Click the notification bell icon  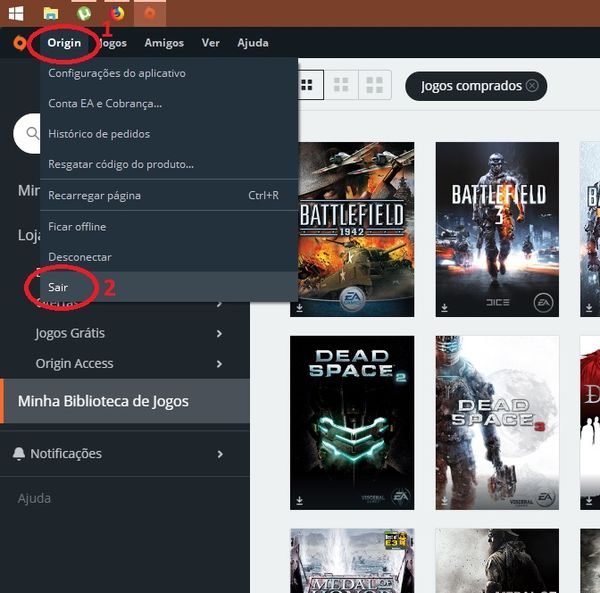click(19, 453)
